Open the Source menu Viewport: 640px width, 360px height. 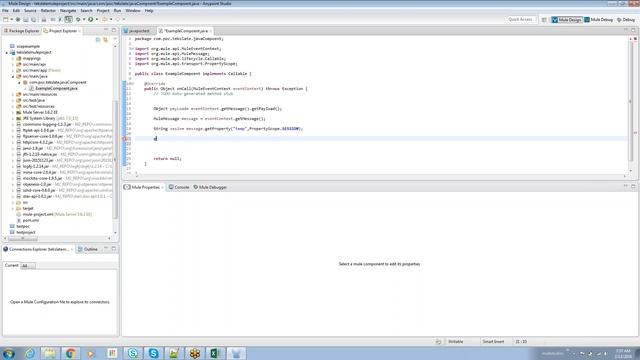point(30,11)
